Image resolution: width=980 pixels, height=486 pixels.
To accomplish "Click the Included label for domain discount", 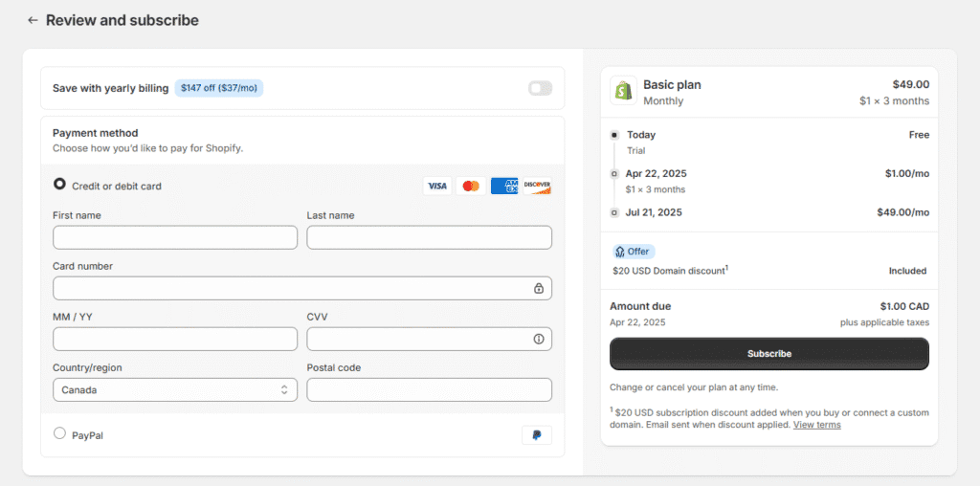I will pyautogui.click(x=907, y=271).
